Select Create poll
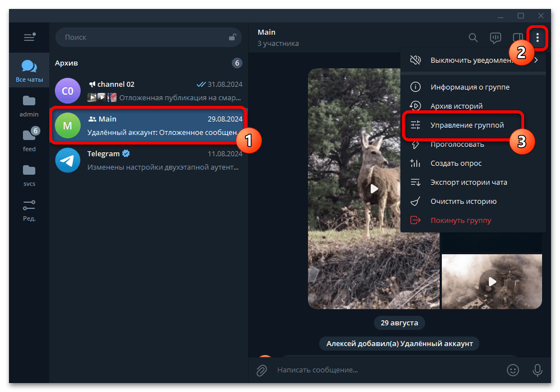The width and height of the screenshot is (560, 392). [x=473, y=163]
